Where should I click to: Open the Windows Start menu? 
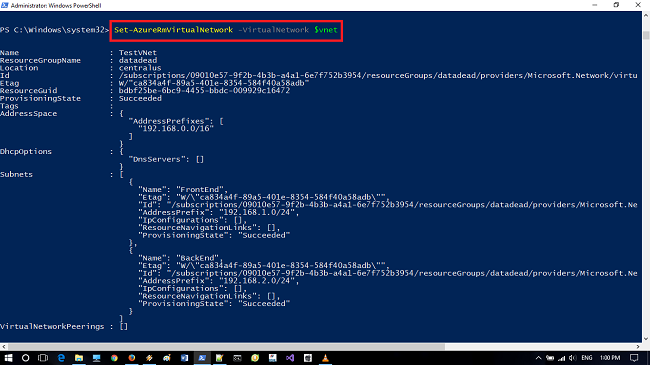(x=8, y=358)
